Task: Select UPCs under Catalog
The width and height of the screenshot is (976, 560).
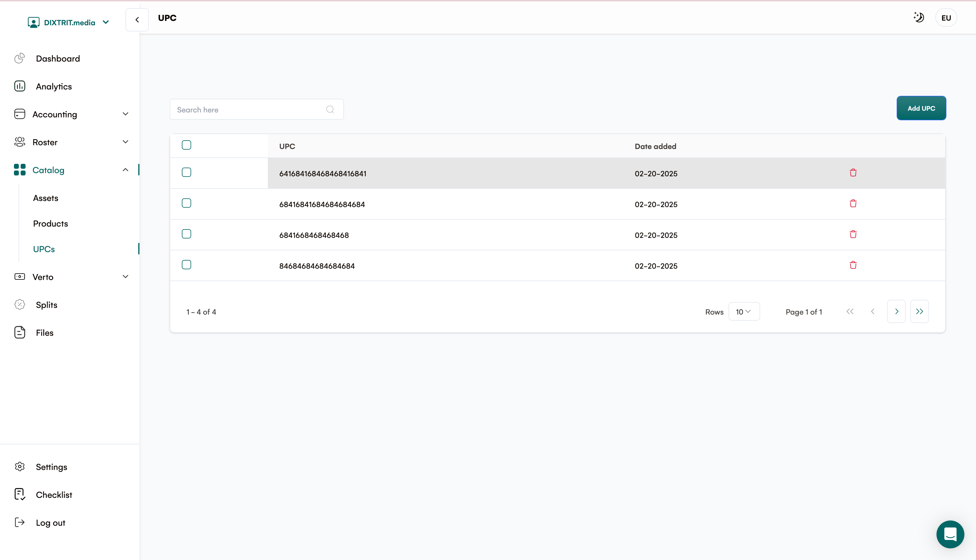Action: pyautogui.click(x=44, y=249)
